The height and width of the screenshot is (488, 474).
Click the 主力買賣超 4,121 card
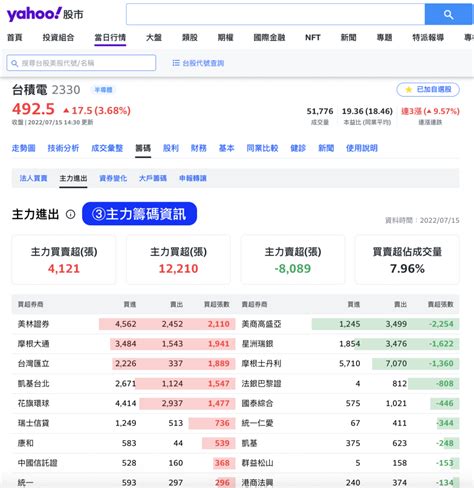tap(64, 260)
